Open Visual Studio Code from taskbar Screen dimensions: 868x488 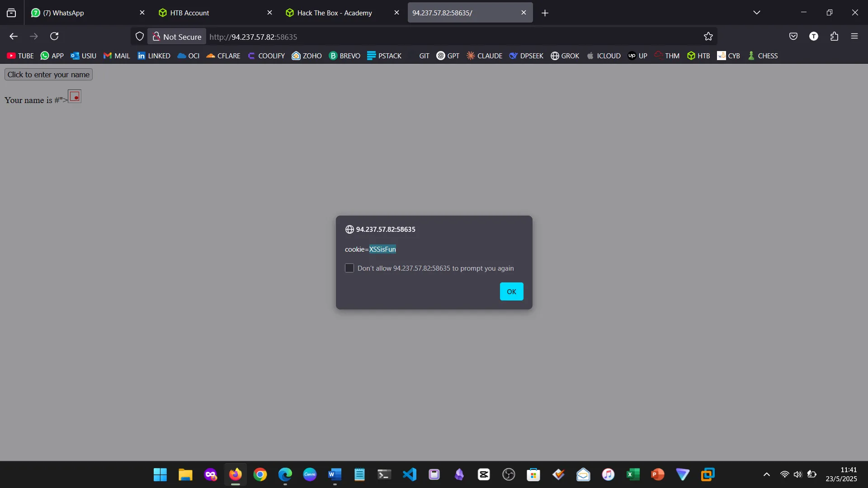tap(409, 474)
